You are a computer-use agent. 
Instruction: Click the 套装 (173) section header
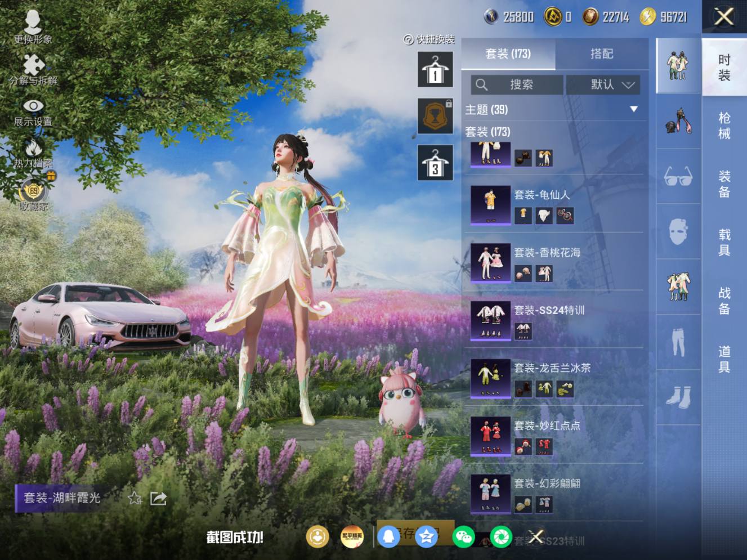point(487,132)
